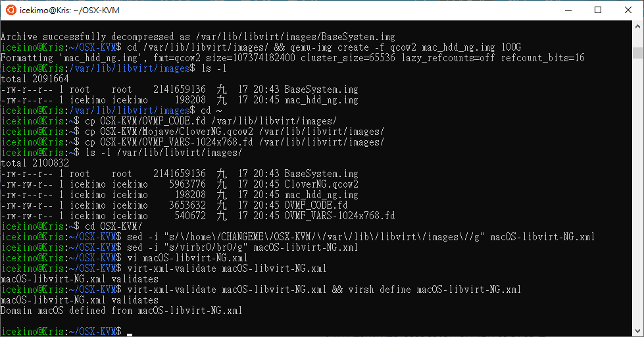Close the icekimo@Kris terminal window

tap(628, 10)
